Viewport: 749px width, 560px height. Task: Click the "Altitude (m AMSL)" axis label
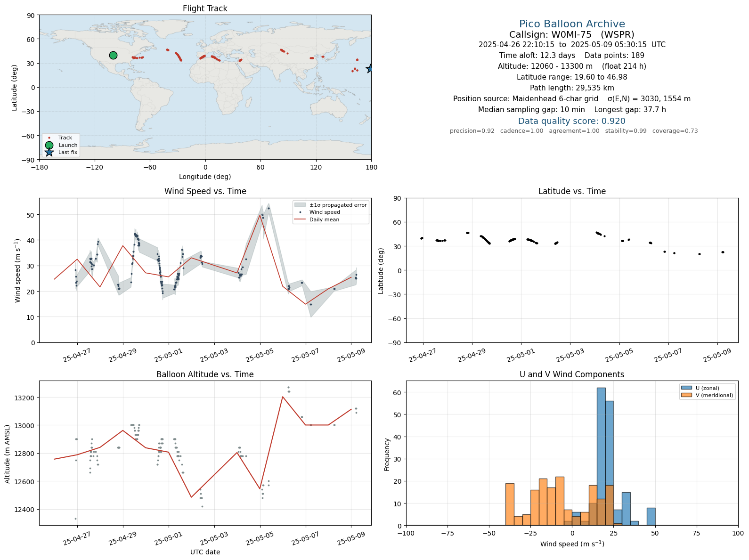click(8, 454)
